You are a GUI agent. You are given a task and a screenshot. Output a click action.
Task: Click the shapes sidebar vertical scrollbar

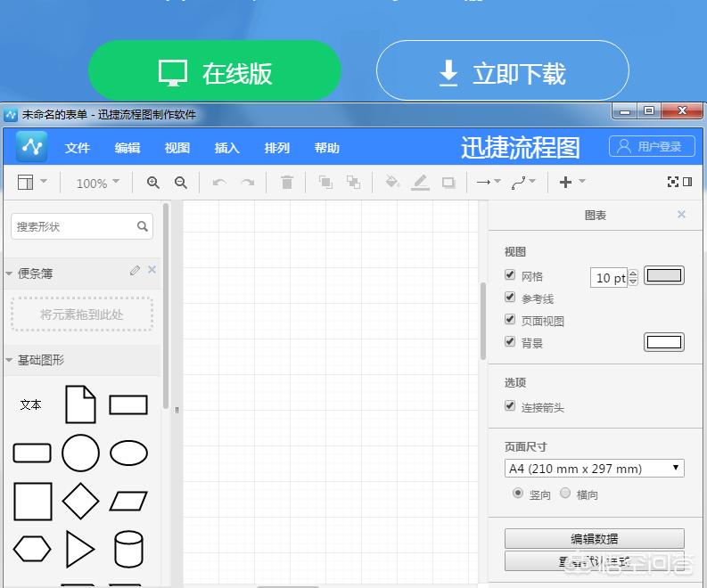point(166,306)
